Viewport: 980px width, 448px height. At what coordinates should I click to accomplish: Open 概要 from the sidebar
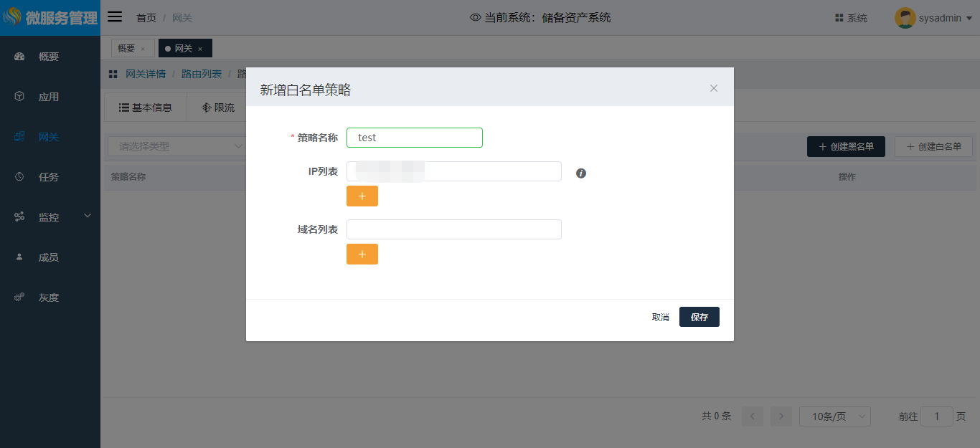(49, 57)
